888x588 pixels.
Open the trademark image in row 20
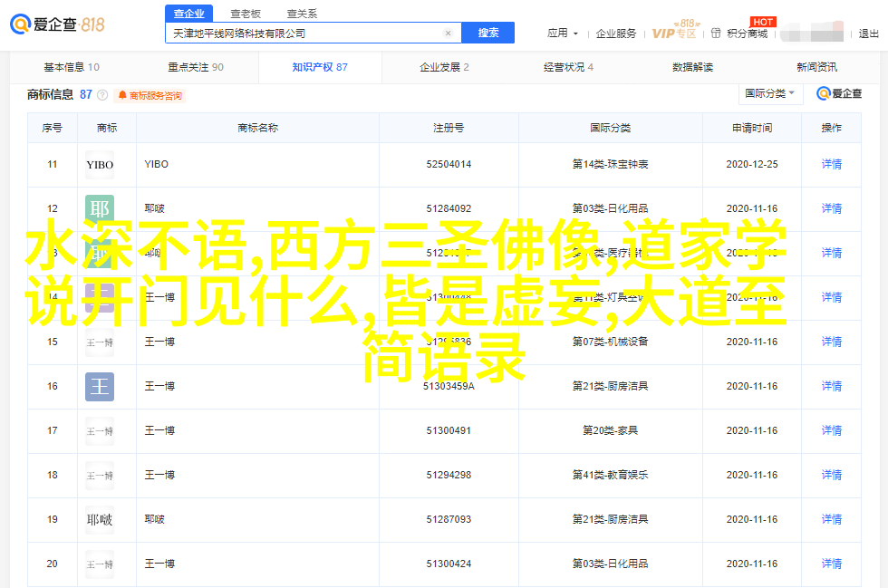pyautogui.click(x=100, y=564)
